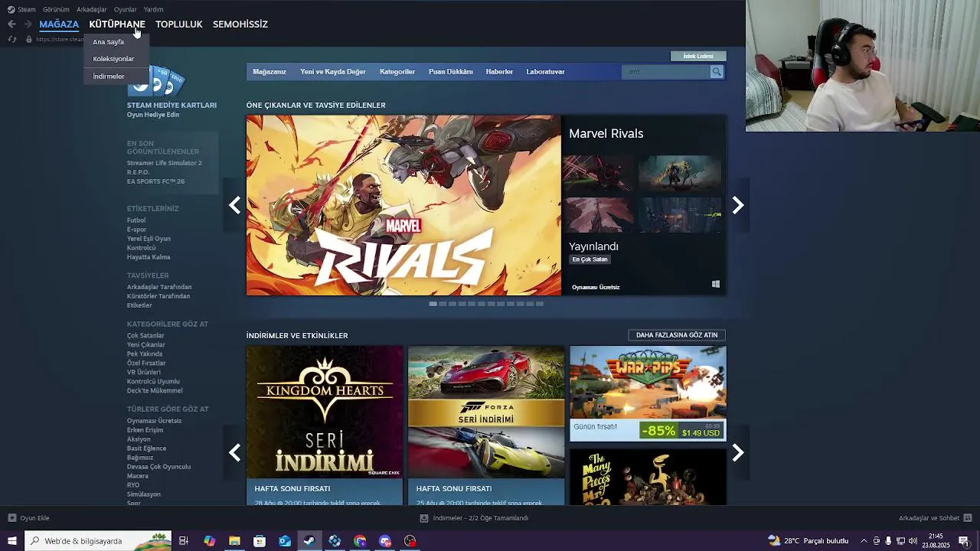Open the SEMOHİSSİZ profile tab
Image resolution: width=980 pixels, height=551 pixels.
[x=240, y=24]
